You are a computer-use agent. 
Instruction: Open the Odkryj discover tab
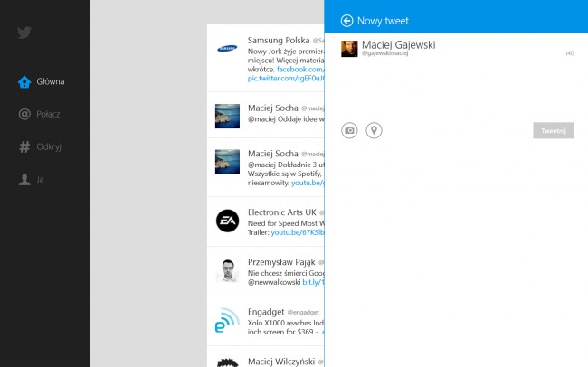40,146
